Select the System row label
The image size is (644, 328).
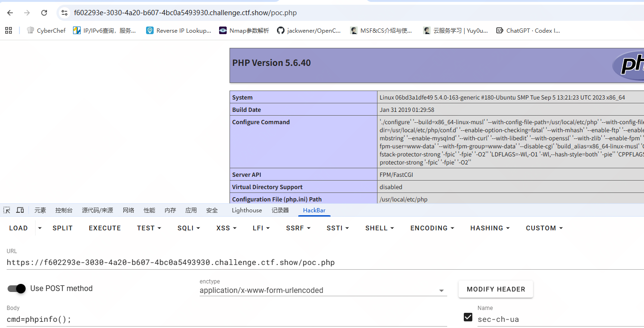click(242, 97)
